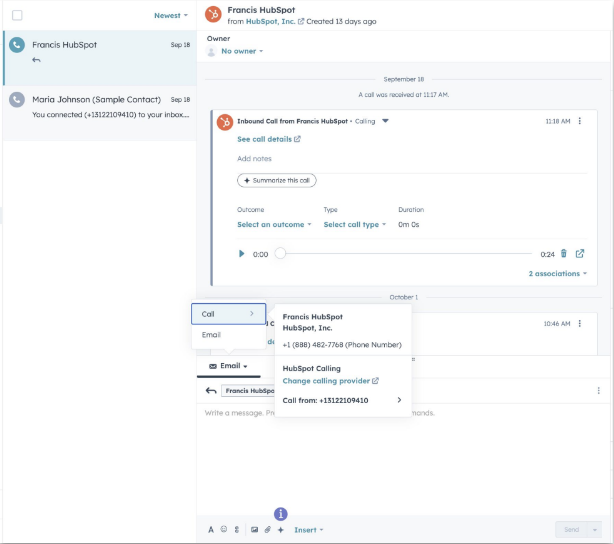Screen dimensions: 614x544
Task: Click the HubSpot avatar on the inbound call card
Action: [x=225, y=122]
